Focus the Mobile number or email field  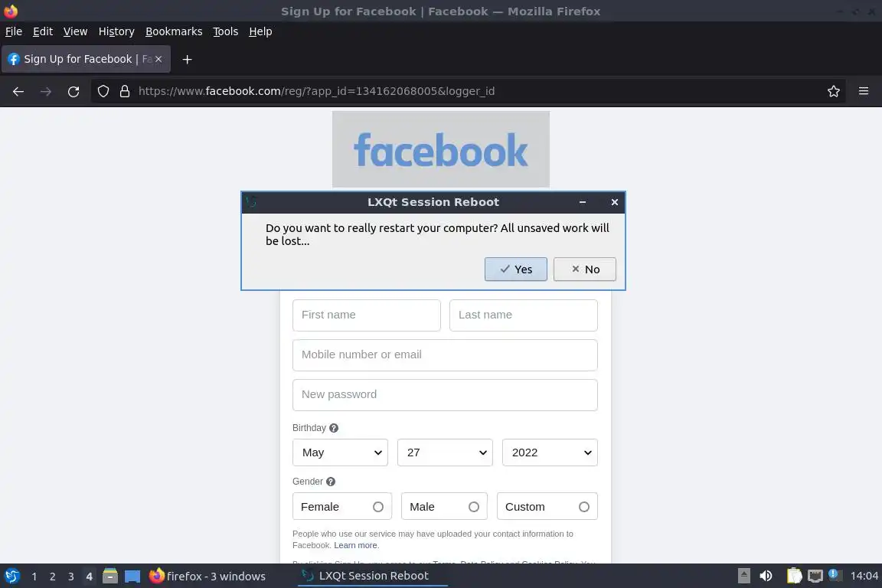click(445, 355)
